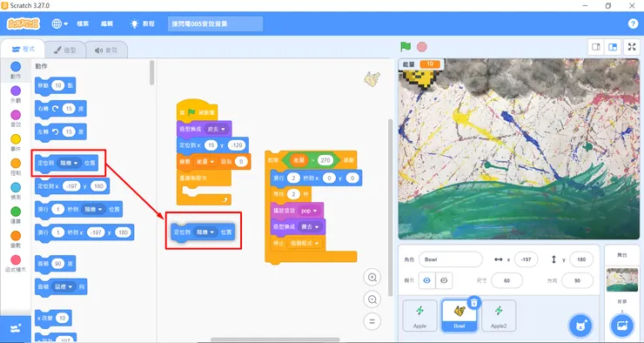The height and width of the screenshot is (343, 644).
Task: Click the sprite x position field
Action: [x=526, y=259]
